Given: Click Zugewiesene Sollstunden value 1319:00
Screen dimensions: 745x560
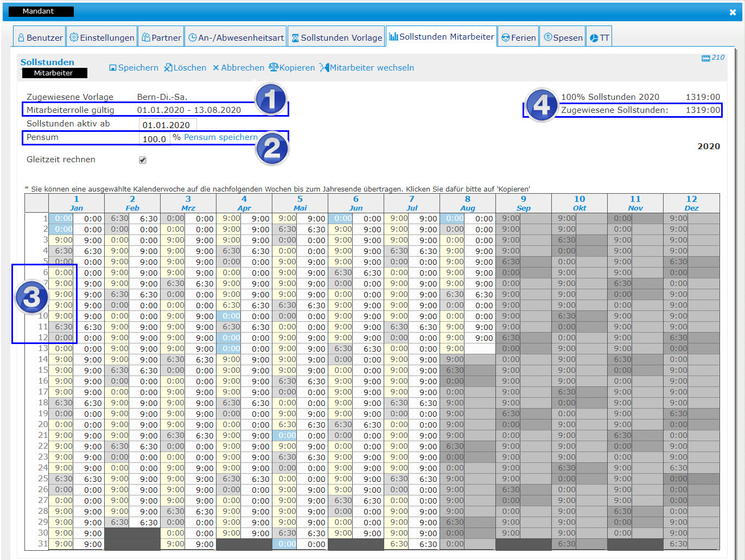Looking at the screenshot, I should (703, 110).
